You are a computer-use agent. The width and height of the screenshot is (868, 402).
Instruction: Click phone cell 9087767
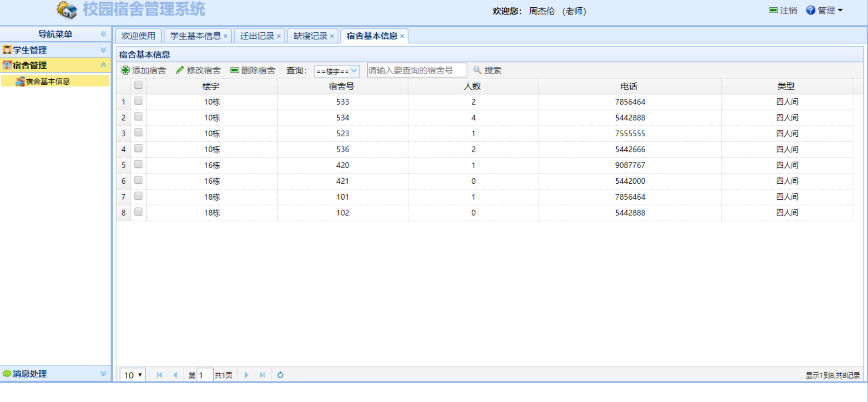coord(630,165)
